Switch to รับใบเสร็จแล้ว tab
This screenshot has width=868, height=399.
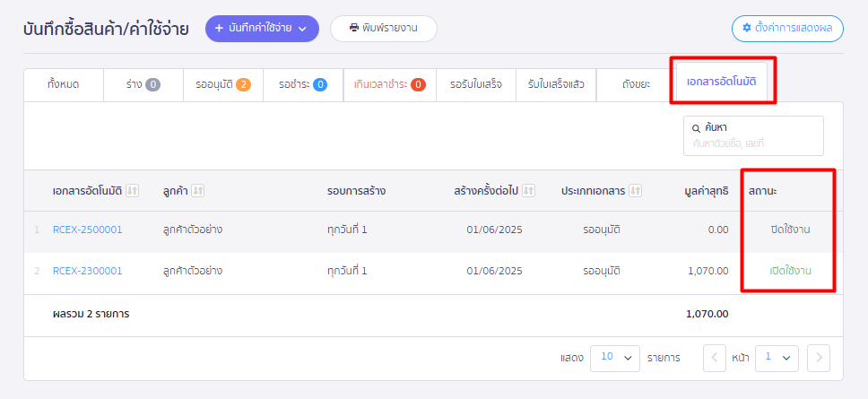coord(556,85)
